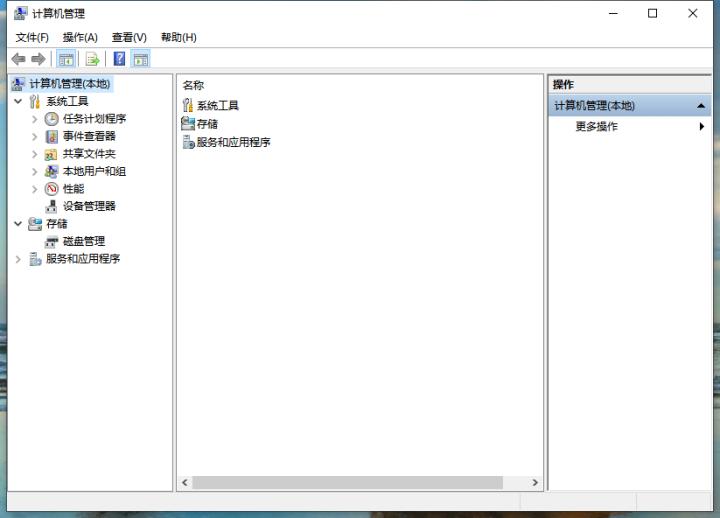
Task: Click the 服务和应用程序 icon in center list
Action: [x=188, y=142]
